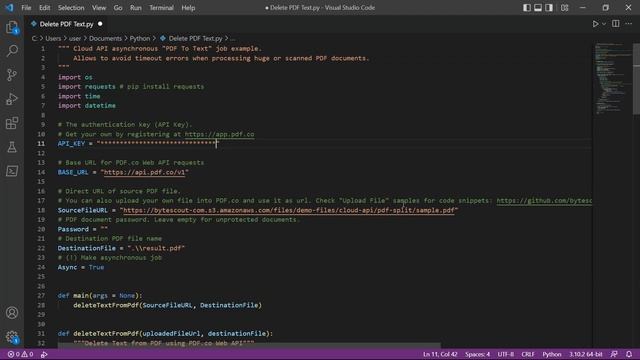The image size is (640, 360).
Task: Open the https://app.pdf.co link
Action: coord(219,134)
